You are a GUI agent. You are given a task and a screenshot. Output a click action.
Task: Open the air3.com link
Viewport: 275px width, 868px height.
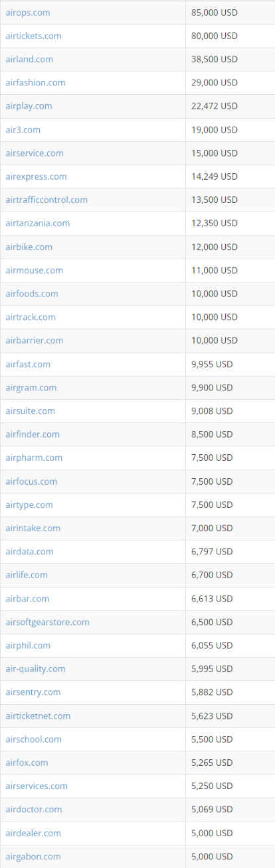(x=23, y=130)
